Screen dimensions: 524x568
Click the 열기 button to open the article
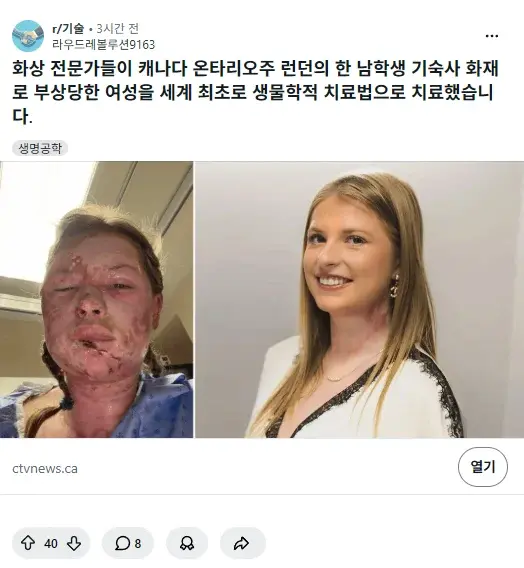click(x=483, y=467)
